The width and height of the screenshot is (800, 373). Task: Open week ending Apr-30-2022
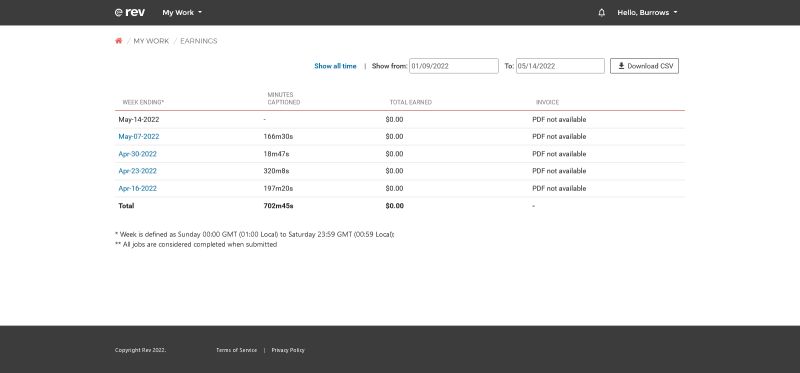(x=137, y=154)
